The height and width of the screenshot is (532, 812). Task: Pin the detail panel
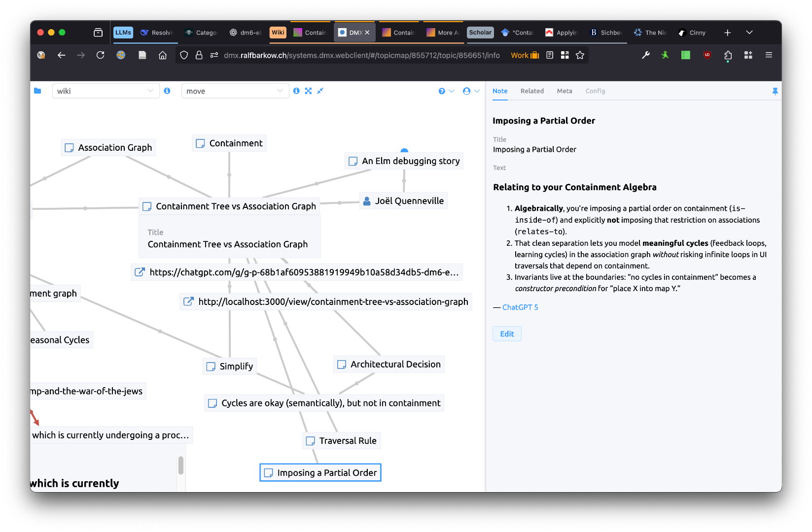click(x=775, y=92)
